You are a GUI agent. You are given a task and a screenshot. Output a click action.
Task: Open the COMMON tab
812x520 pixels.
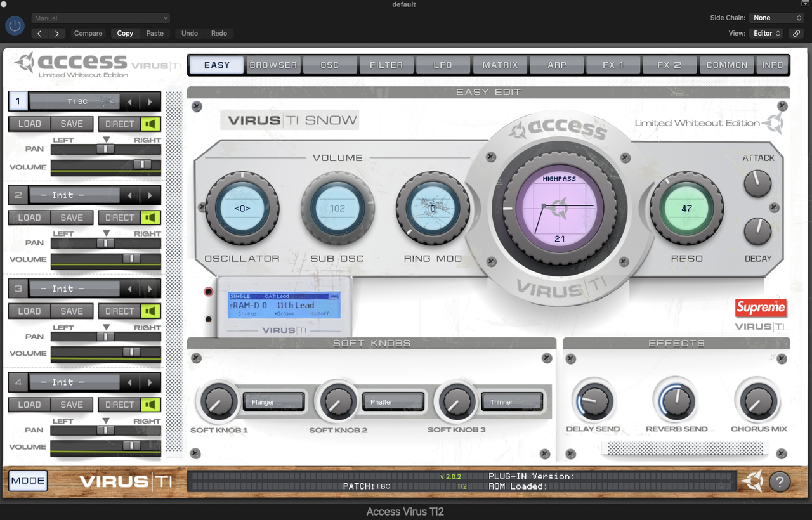tap(727, 65)
